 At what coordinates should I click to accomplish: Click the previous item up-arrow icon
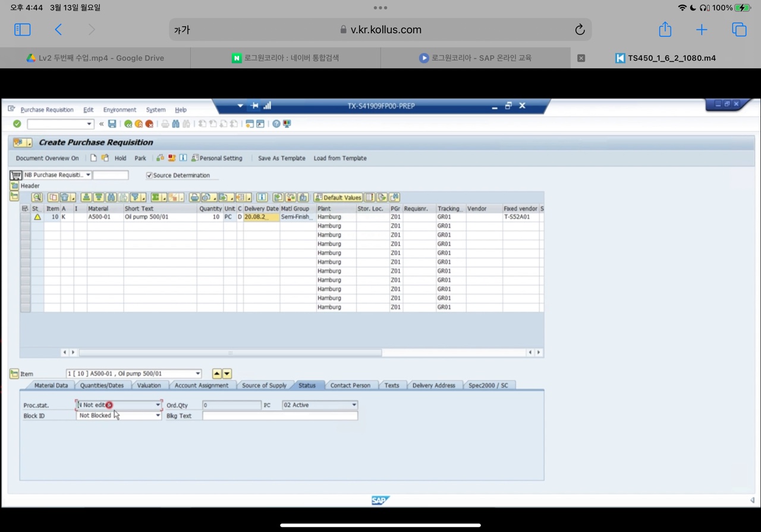pos(217,374)
